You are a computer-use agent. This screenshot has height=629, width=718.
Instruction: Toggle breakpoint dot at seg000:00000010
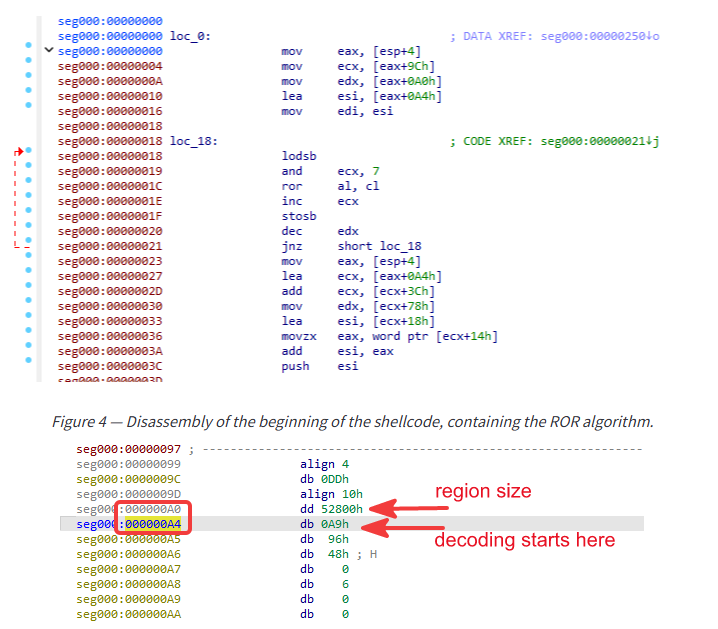pos(28,90)
